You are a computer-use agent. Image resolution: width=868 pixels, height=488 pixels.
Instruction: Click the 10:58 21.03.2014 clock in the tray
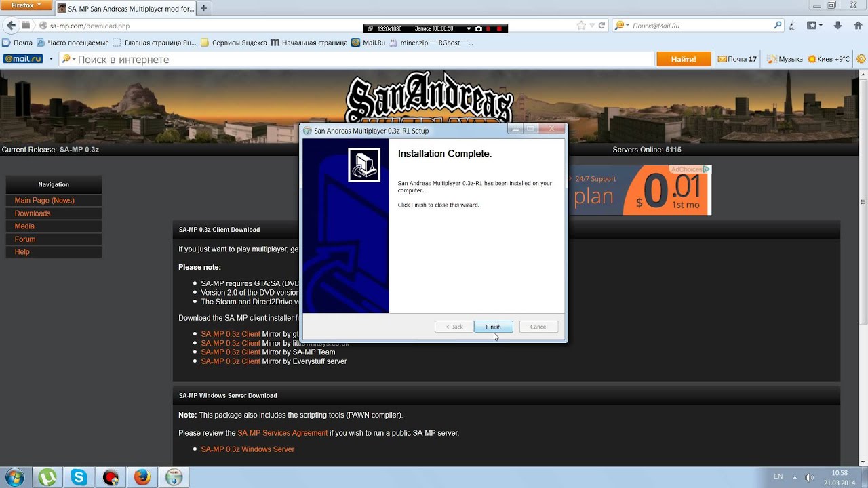[840, 477]
